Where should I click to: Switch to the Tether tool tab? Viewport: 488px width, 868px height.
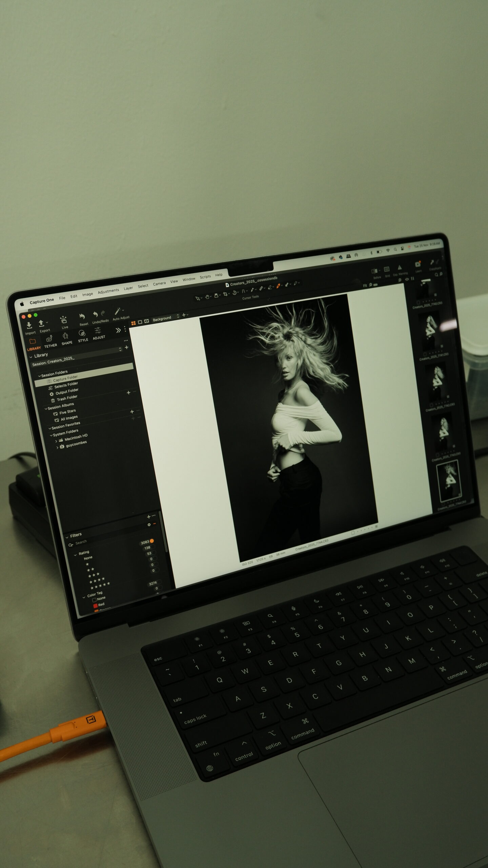coord(49,341)
